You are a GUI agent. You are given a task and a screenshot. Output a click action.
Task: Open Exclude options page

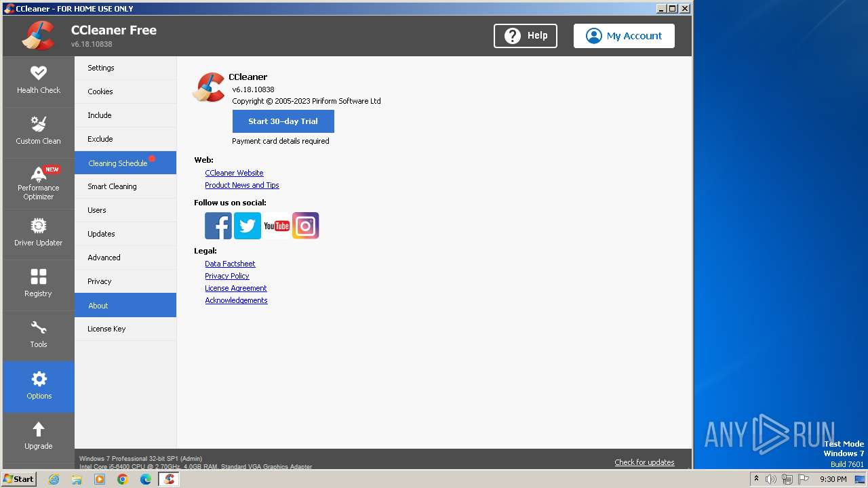tap(125, 139)
